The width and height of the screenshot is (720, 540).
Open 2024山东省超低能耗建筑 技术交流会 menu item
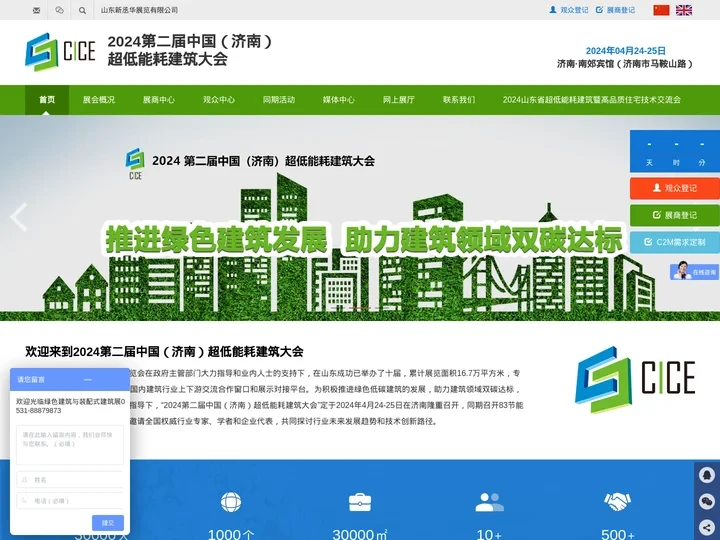[591, 100]
